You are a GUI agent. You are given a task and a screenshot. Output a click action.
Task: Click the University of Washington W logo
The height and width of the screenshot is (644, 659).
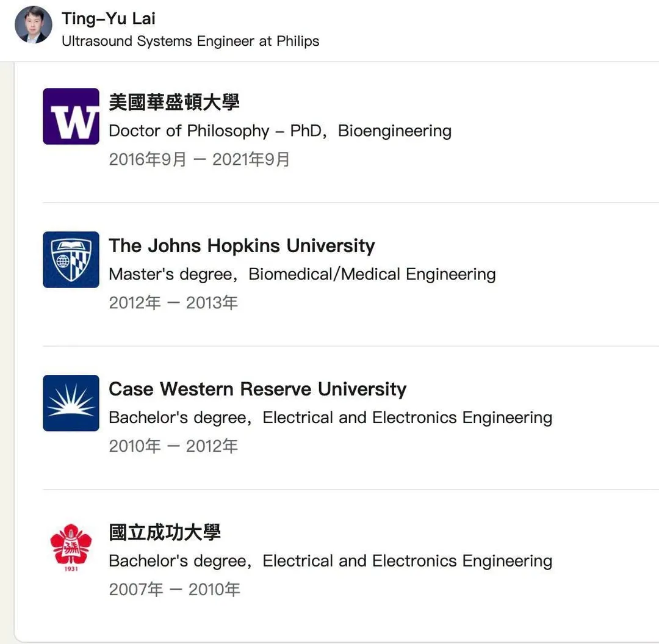click(x=71, y=117)
